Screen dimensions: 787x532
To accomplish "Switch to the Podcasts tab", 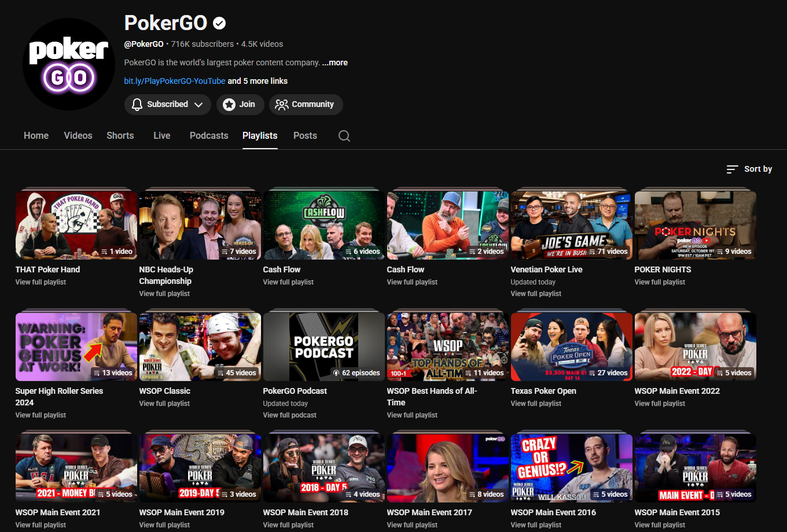I will coord(209,135).
